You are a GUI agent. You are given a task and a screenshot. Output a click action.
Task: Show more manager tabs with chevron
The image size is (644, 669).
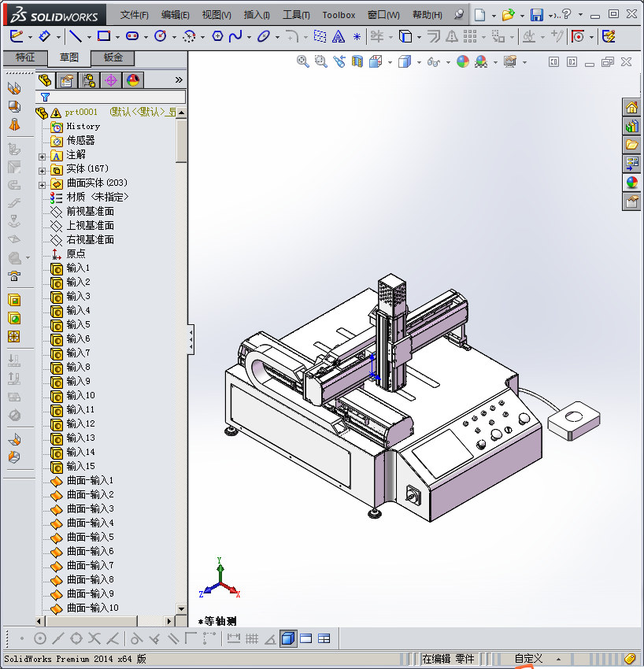[179, 79]
